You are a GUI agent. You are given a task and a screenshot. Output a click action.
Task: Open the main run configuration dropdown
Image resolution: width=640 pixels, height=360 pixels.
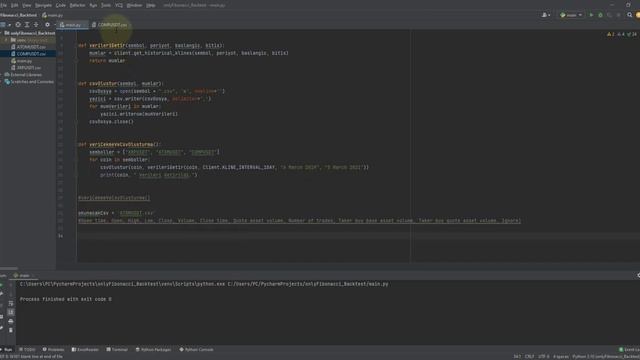pos(571,15)
